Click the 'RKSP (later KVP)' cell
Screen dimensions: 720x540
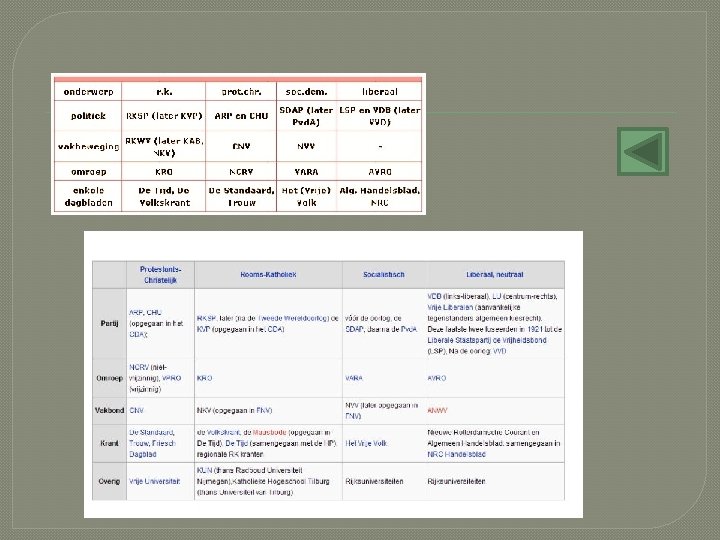(x=164, y=116)
